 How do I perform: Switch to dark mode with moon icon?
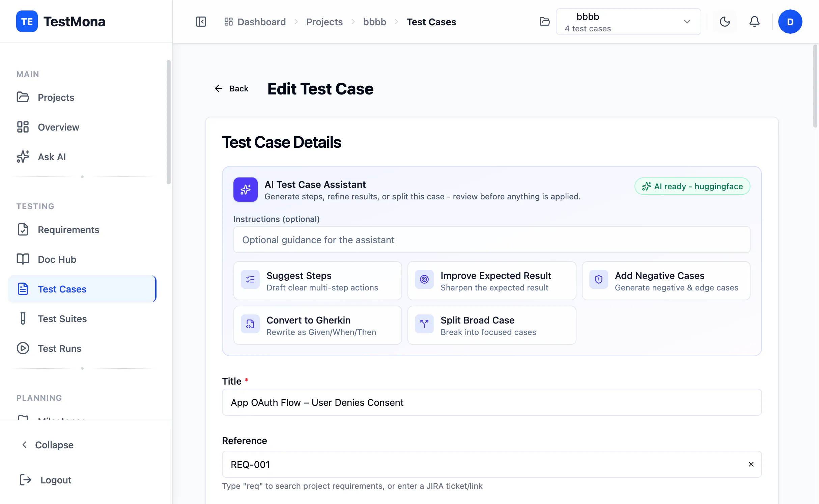[x=725, y=22]
